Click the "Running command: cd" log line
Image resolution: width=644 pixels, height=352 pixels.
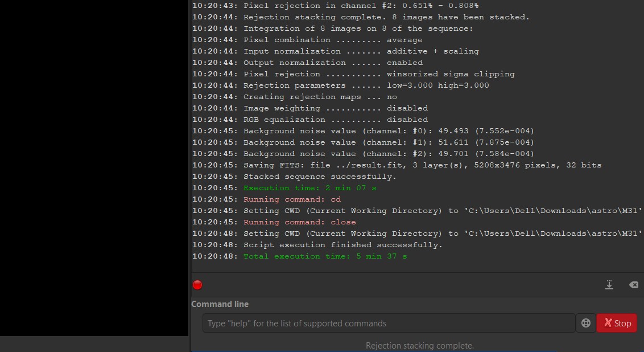[292, 199]
